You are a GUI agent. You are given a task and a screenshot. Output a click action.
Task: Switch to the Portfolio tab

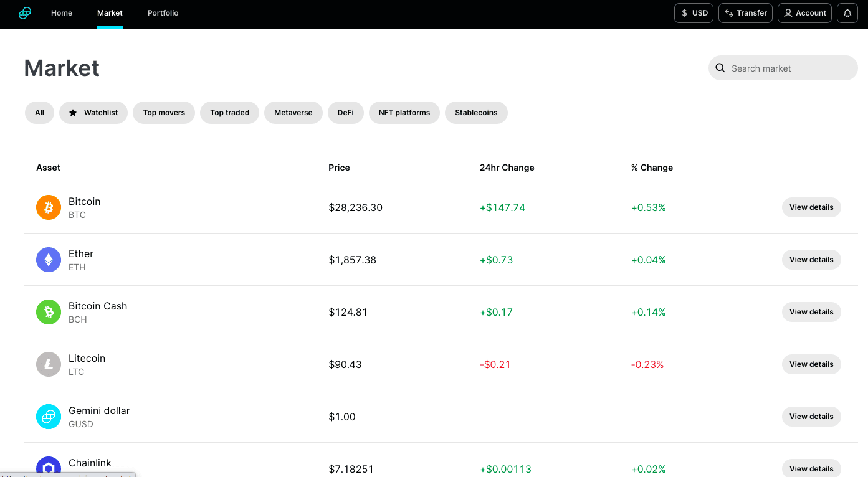coord(163,13)
